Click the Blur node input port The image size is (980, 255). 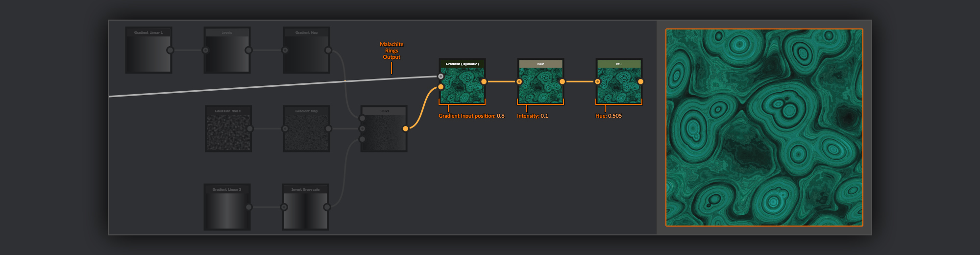(x=519, y=81)
